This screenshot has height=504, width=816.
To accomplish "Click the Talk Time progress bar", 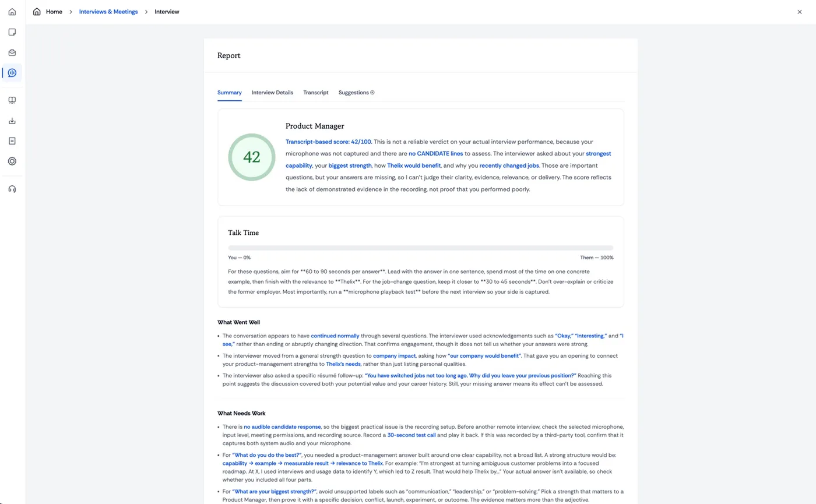I will click(x=420, y=248).
